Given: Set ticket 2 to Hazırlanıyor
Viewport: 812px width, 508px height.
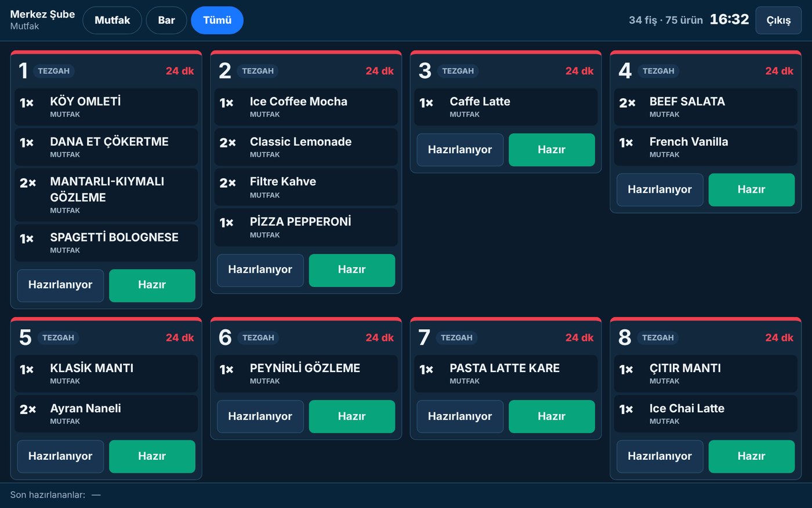Looking at the screenshot, I should coord(260,270).
